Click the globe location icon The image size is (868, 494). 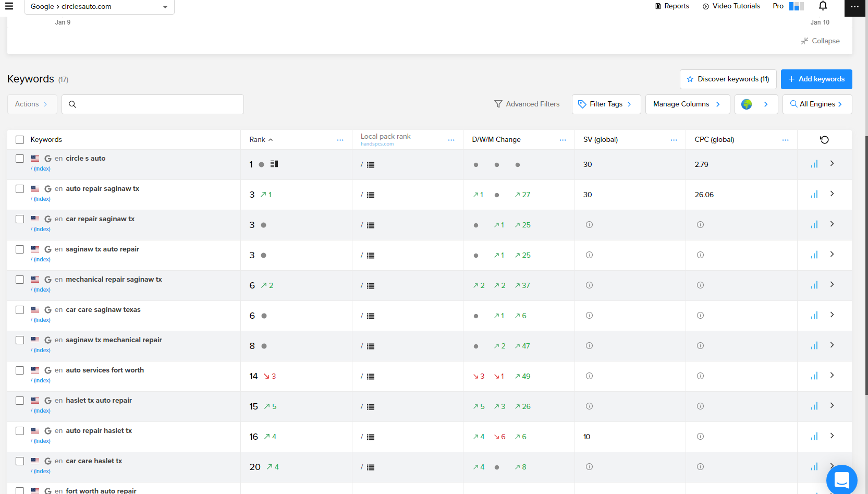pos(747,104)
